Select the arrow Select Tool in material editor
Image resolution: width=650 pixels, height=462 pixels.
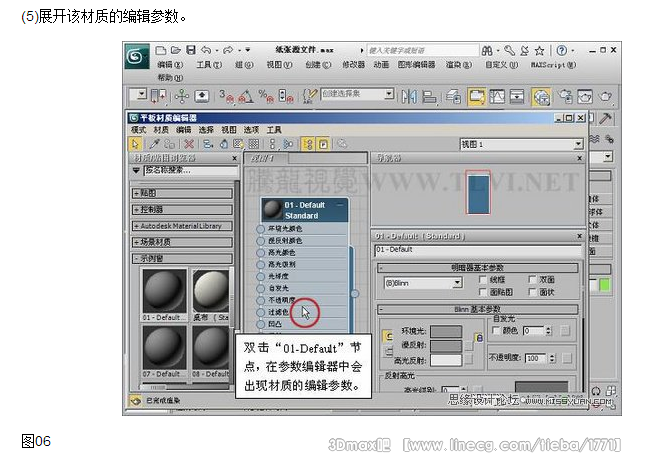click(x=135, y=144)
